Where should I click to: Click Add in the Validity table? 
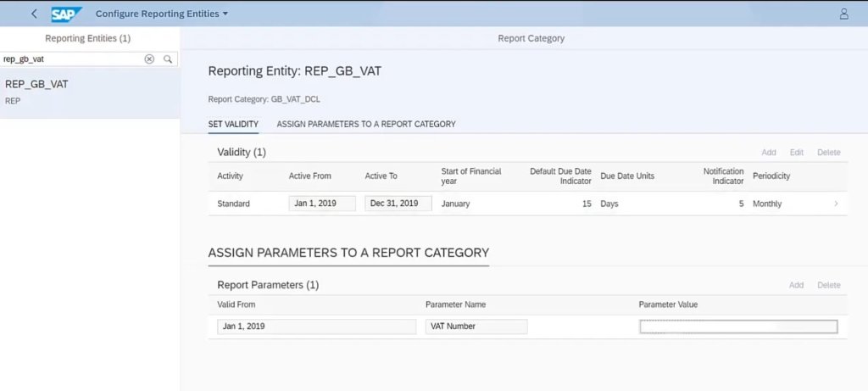point(768,153)
